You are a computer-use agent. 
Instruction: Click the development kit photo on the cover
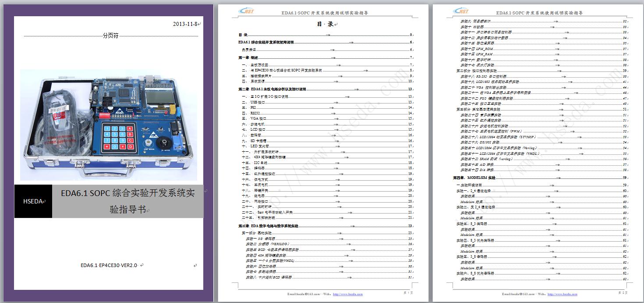[109, 125]
